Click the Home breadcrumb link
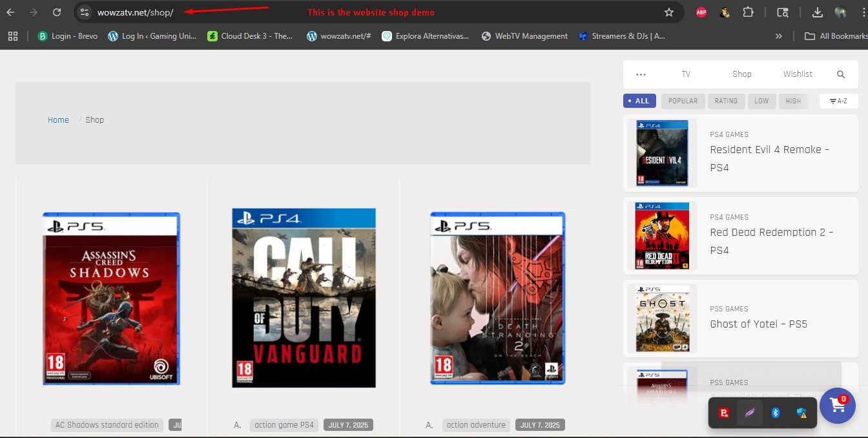This screenshot has height=438, width=868. tap(58, 120)
